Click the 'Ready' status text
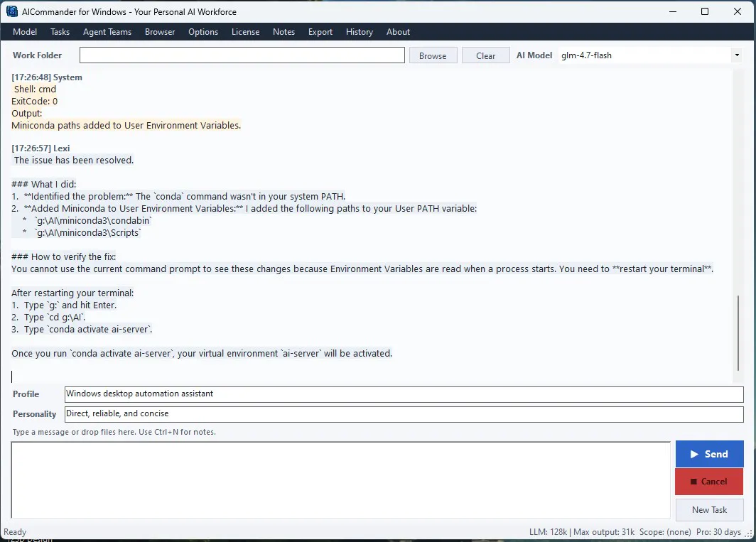Screen dimensions: 756x542 (x=15, y=532)
